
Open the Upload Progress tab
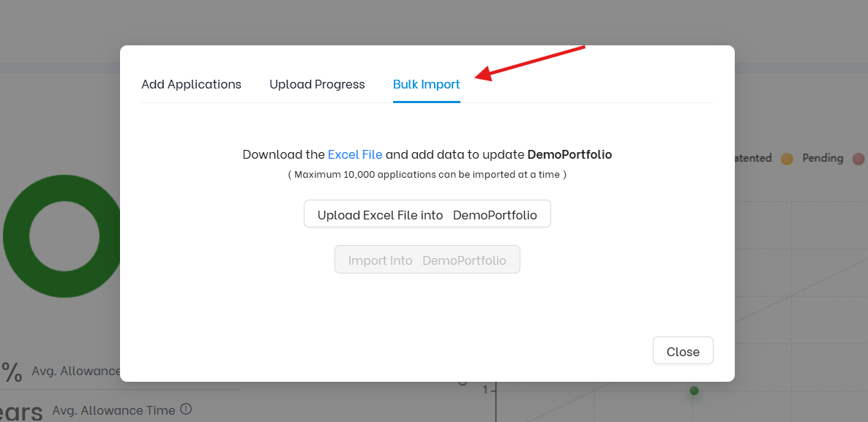[x=317, y=84]
